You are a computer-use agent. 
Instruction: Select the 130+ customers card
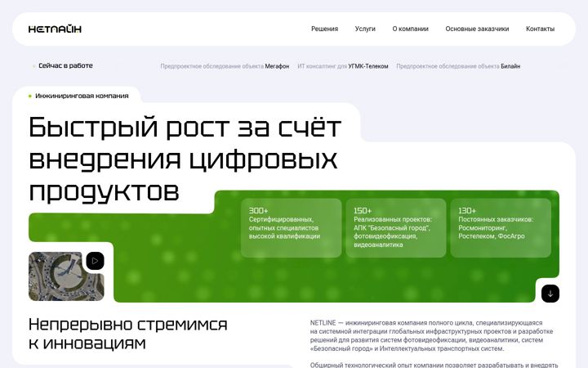pyautogui.click(x=501, y=228)
